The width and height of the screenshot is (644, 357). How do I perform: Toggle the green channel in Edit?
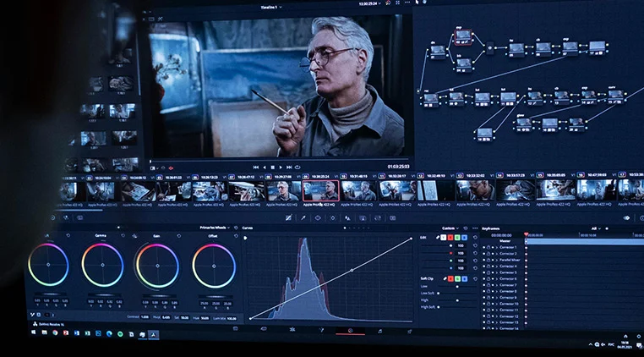[x=457, y=238]
